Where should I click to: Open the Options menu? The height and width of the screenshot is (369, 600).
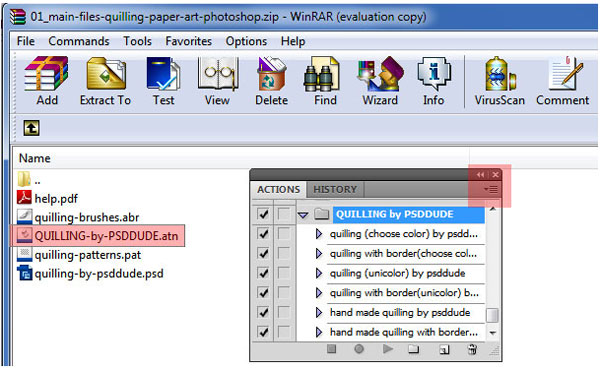point(246,41)
